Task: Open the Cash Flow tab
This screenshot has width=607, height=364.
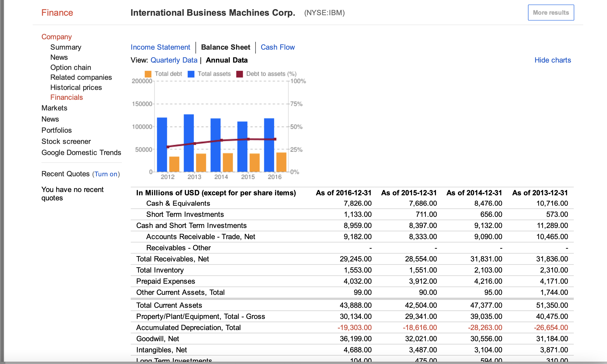Action: [x=278, y=47]
